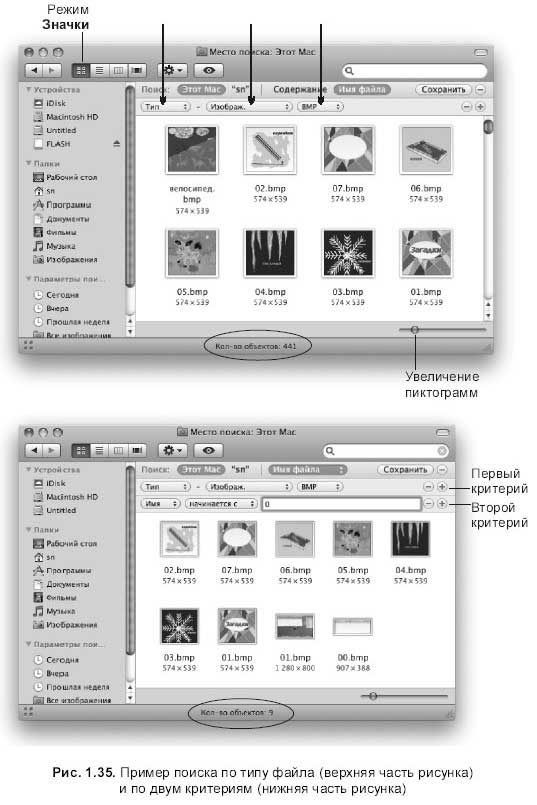The height and width of the screenshot is (805, 537).
Task: Toggle "Имя файла" search mode in top window
Action: [x=362, y=89]
